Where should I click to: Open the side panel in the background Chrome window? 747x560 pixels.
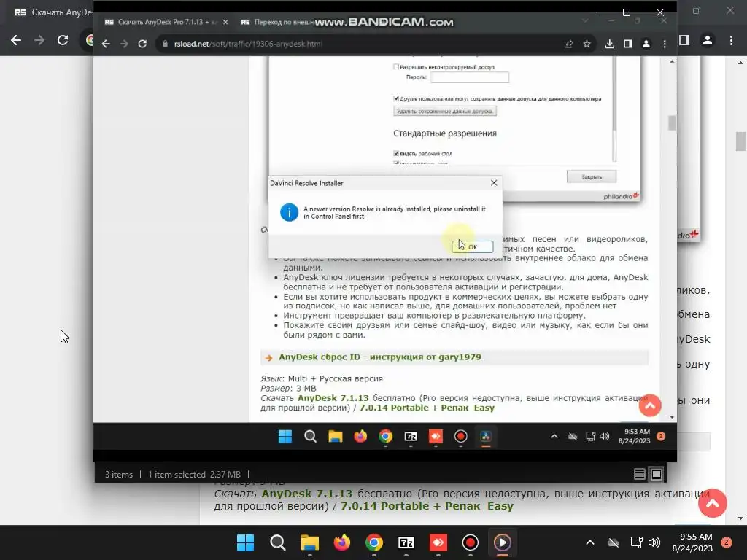point(684,40)
